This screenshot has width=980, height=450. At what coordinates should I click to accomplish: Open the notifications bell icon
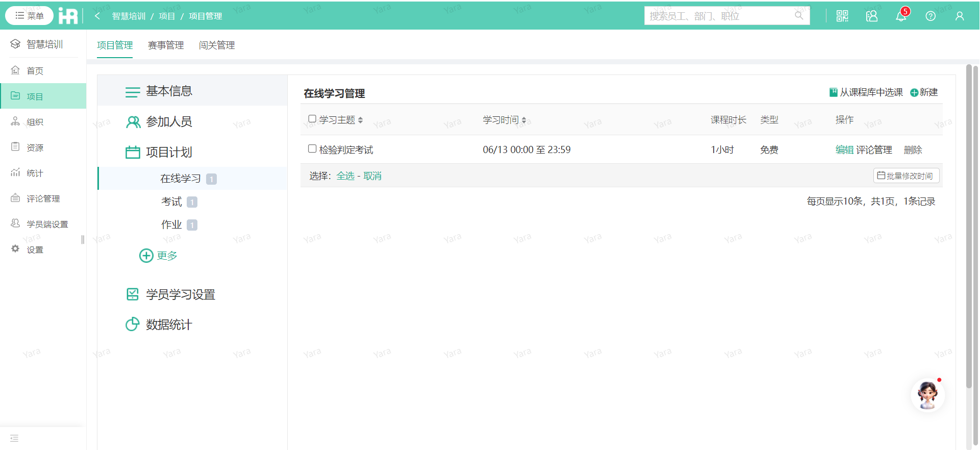(901, 16)
